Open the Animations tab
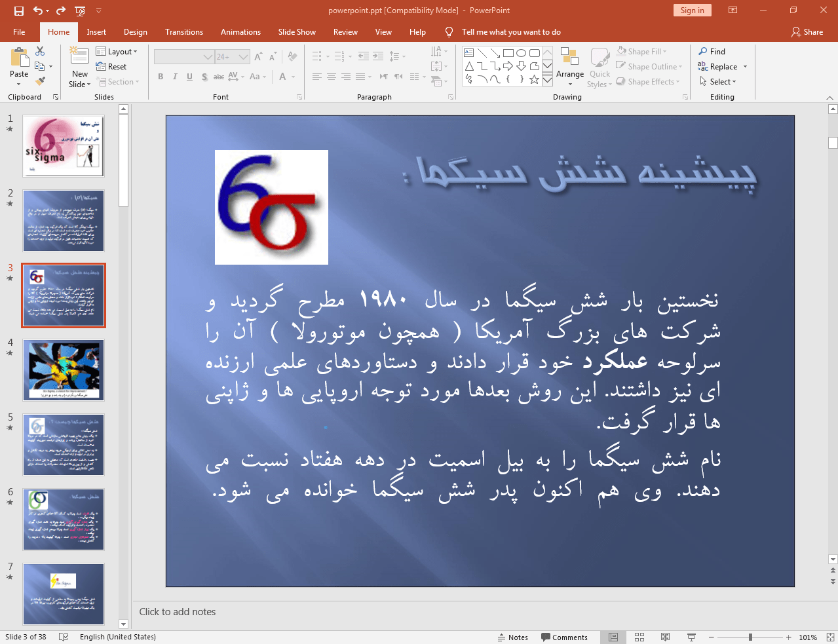838x644 pixels. pyautogui.click(x=240, y=32)
